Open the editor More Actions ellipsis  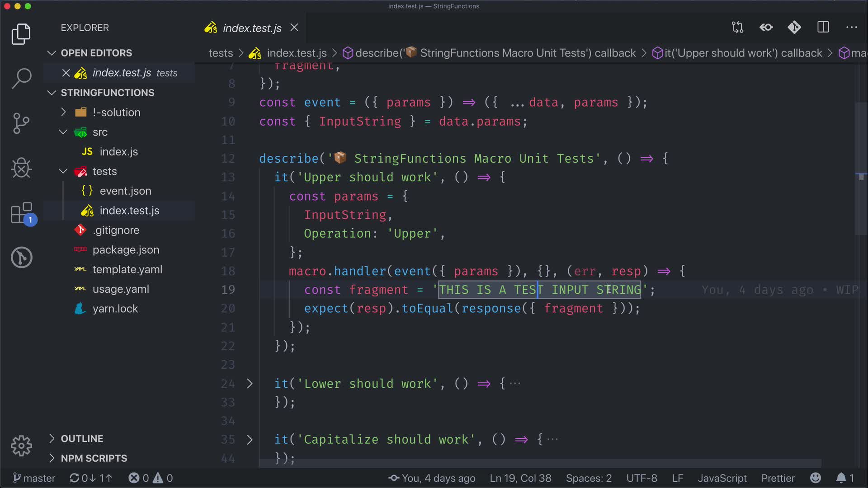tap(852, 28)
